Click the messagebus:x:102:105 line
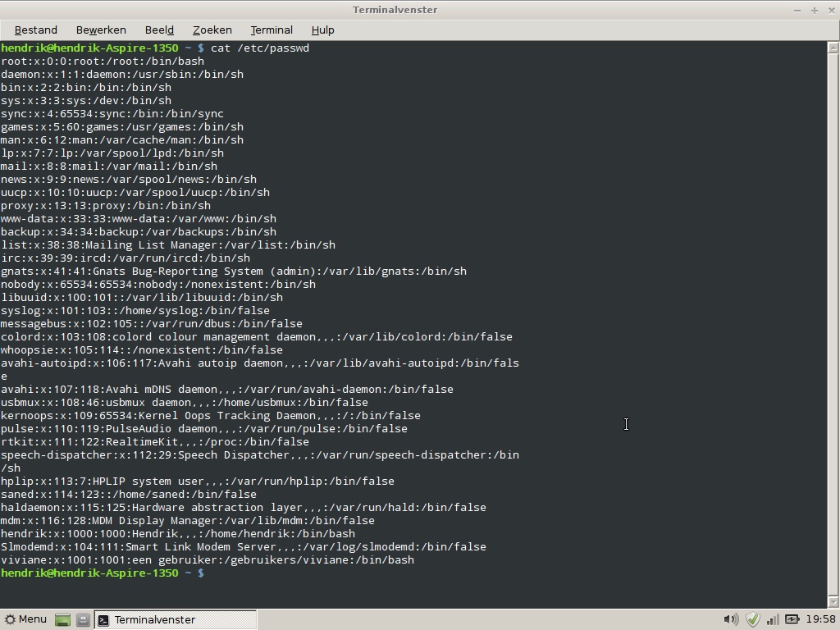The width and height of the screenshot is (840, 630). pyautogui.click(x=152, y=323)
